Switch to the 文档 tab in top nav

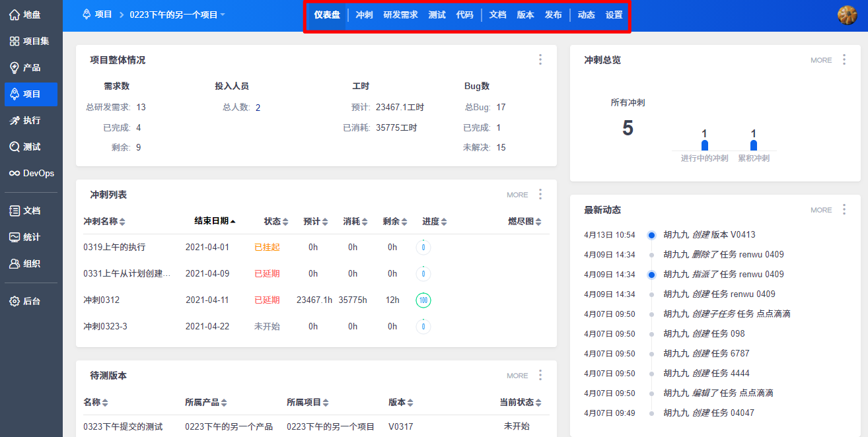point(497,15)
